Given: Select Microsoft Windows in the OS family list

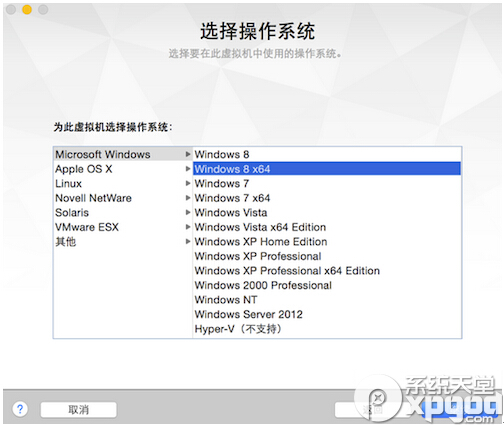Looking at the screenshot, I should pos(123,154).
